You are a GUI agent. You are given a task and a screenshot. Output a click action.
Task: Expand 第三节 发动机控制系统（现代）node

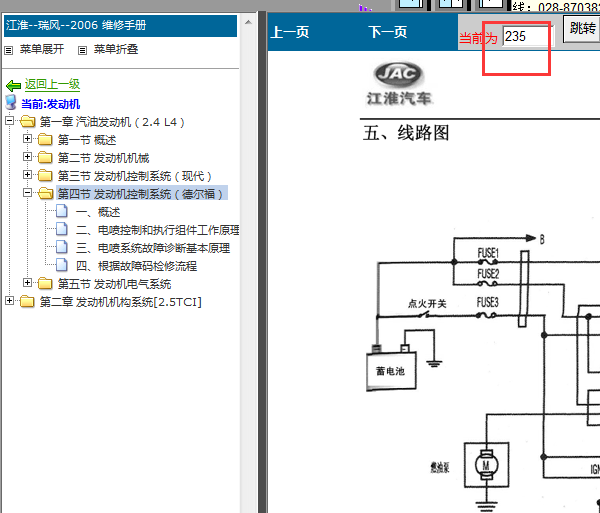27,174
